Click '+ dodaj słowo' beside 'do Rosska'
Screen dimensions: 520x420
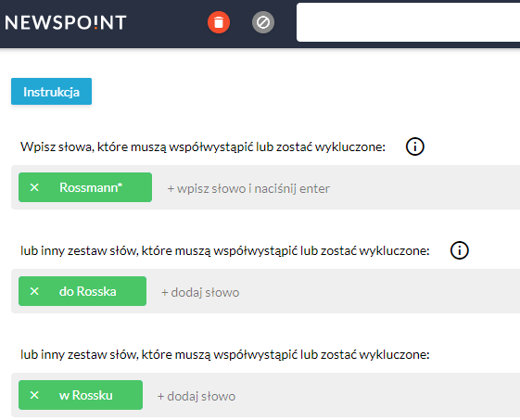pos(200,292)
